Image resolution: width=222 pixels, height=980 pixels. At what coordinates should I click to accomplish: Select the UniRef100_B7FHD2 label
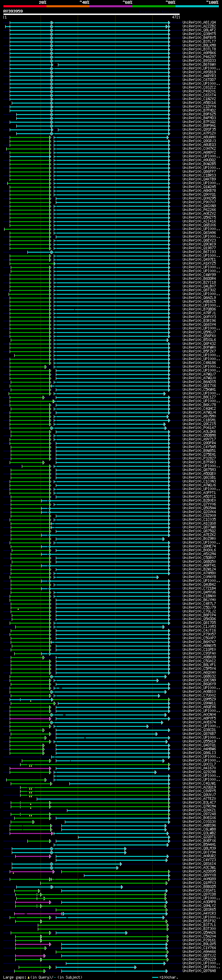199,110
